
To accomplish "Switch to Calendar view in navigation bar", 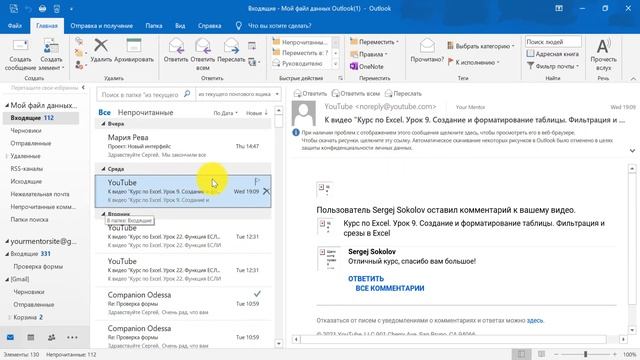I will 31,337.
